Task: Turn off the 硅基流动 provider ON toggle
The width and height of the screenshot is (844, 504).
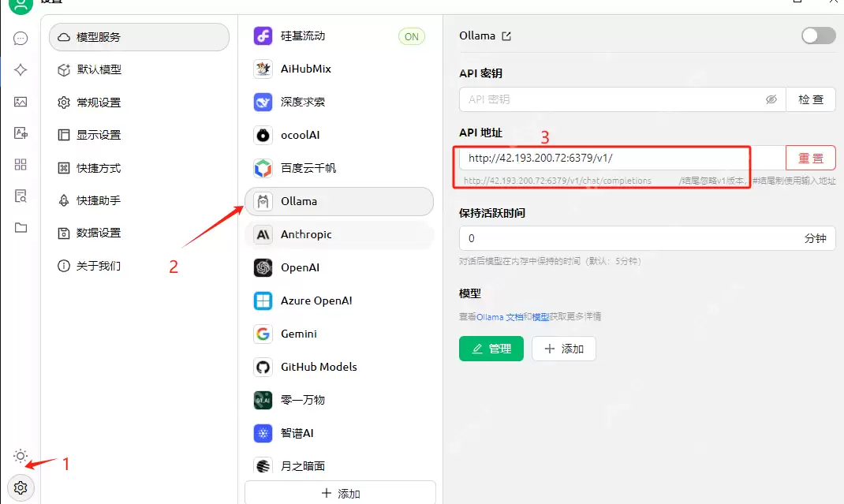Action: click(x=411, y=35)
